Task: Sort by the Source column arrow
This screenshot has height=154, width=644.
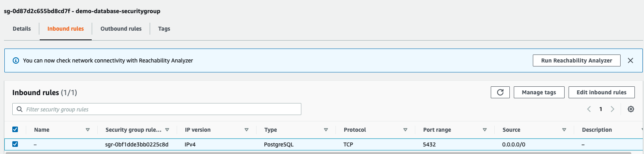Action: tap(564, 130)
